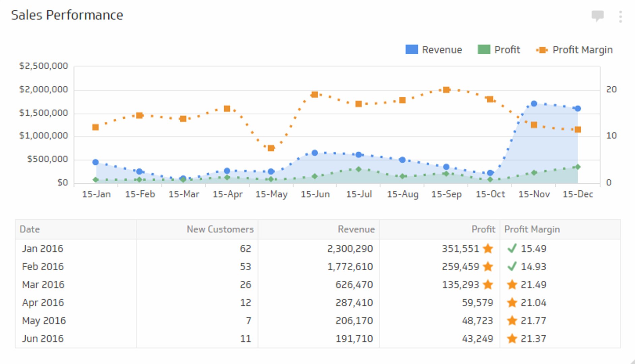The image size is (635, 364).
Task: Click the star icon beside margin 21.77
Action: (x=512, y=321)
